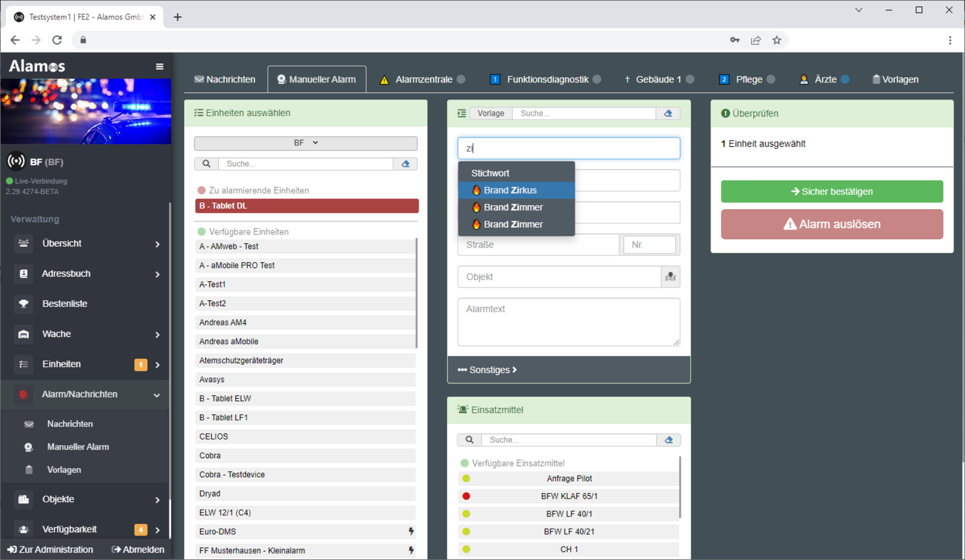Toggle the Alarmzentrale status indicator

click(x=461, y=79)
